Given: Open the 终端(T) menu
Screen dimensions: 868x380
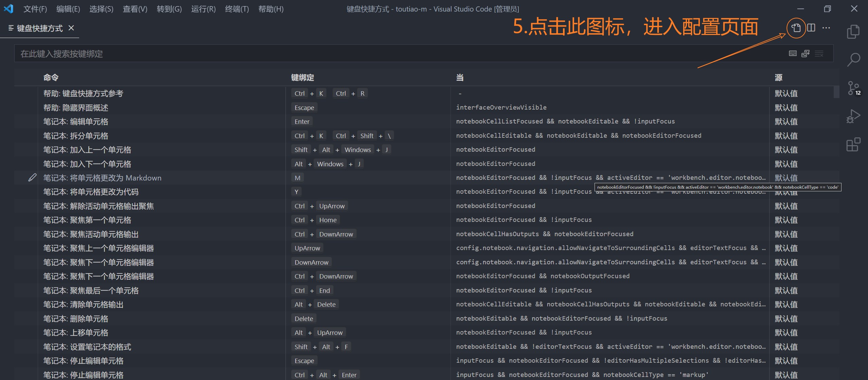Looking at the screenshot, I should point(237,9).
